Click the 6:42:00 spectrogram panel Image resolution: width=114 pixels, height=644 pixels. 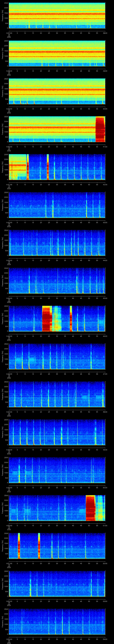click(x=57, y=205)
